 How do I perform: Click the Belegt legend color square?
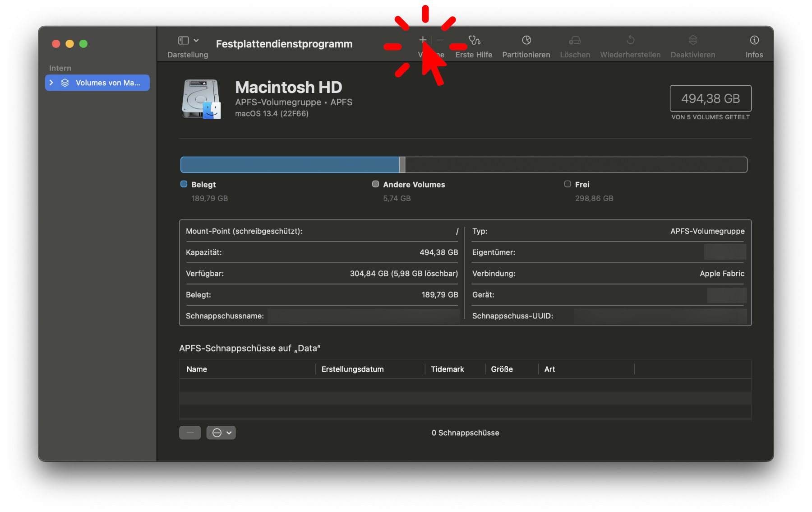pos(184,184)
